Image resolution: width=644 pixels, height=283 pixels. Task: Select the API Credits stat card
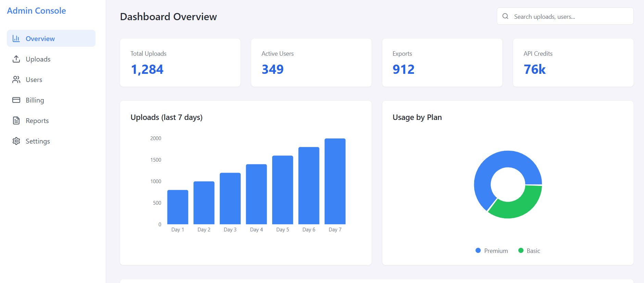[x=573, y=63]
